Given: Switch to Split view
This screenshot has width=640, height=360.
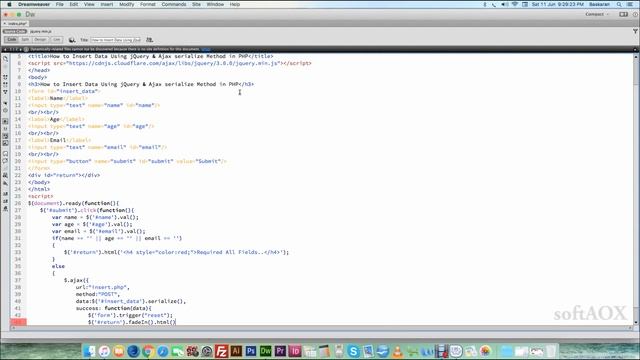Looking at the screenshot, I should pos(25,40).
